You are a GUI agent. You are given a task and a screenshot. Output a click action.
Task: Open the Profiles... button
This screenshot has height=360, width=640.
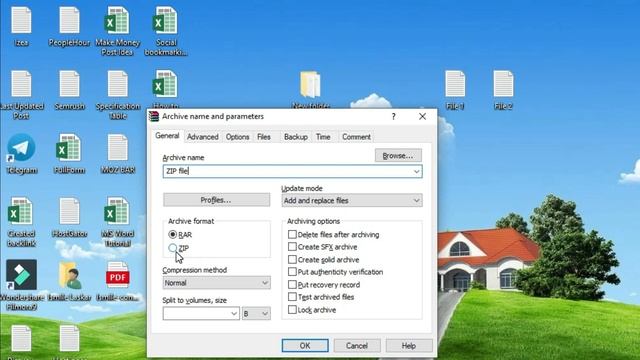click(x=216, y=200)
